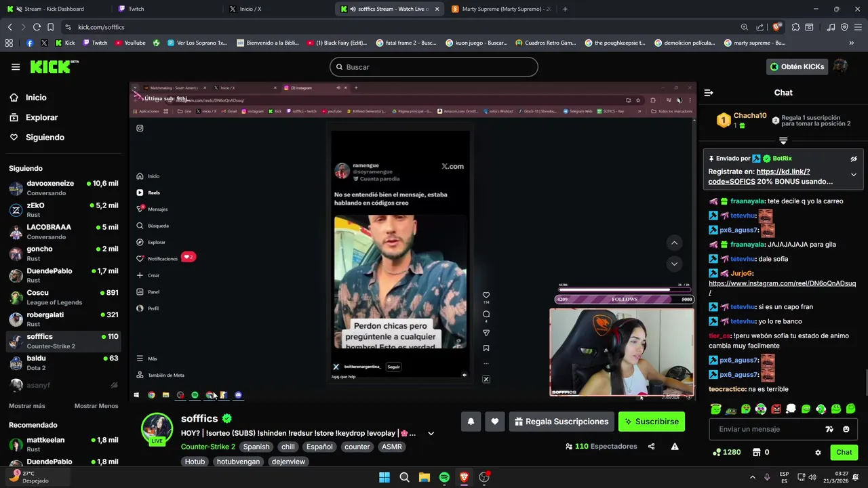Show hidden system tray icons
The image size is (868, 488).
[752, 477]
